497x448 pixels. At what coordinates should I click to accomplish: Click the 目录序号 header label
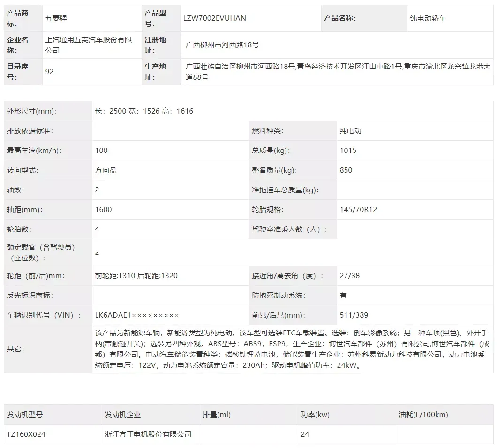(17, 72)
